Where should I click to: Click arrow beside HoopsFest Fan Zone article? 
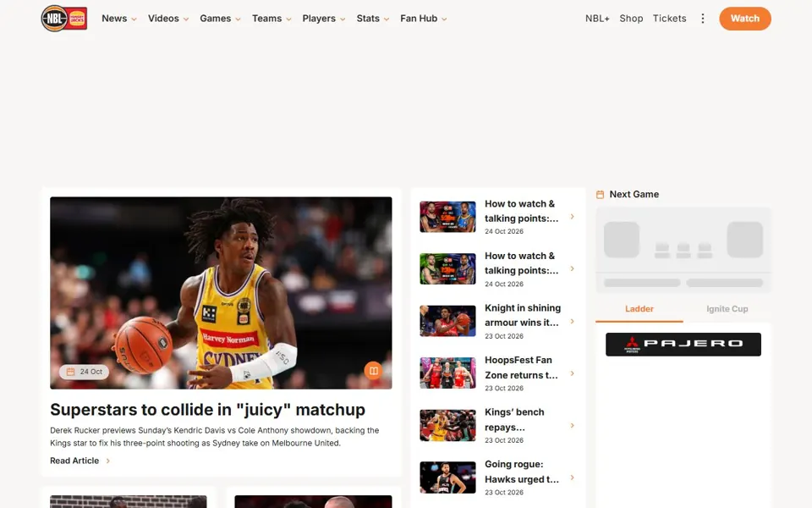(573, 373)
